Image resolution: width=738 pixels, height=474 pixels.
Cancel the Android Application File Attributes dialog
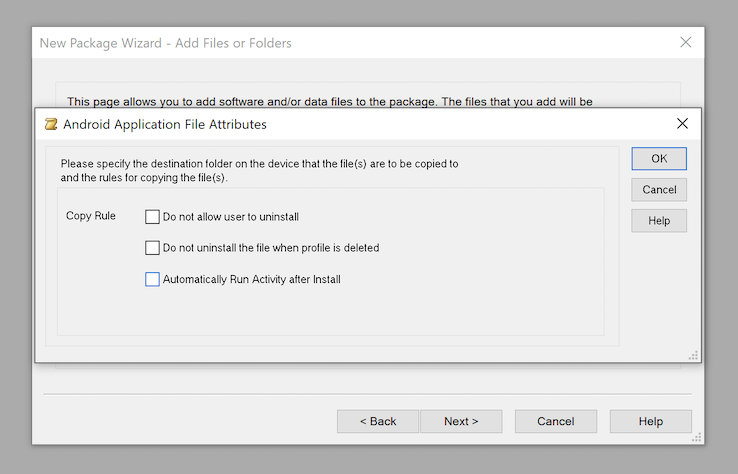[x=659, y=190]
